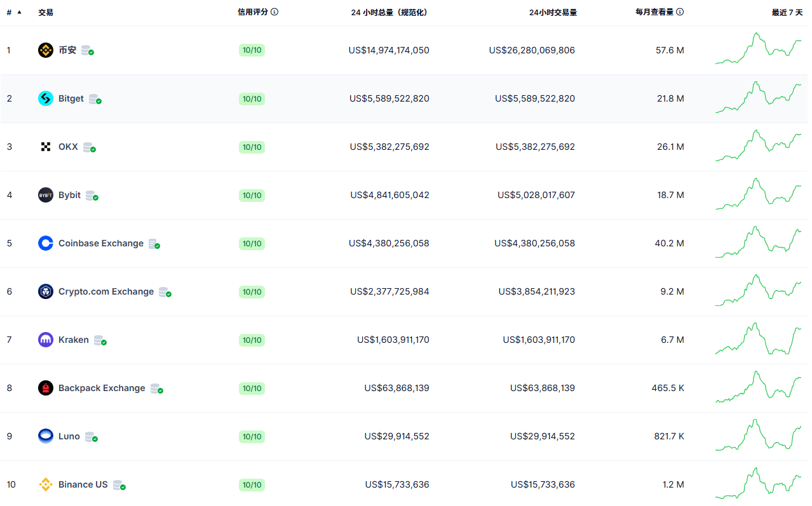
Task: Open the proof-of-reserves icon beside Kraken
Action: pyautogui.click(x=100, y=340)
